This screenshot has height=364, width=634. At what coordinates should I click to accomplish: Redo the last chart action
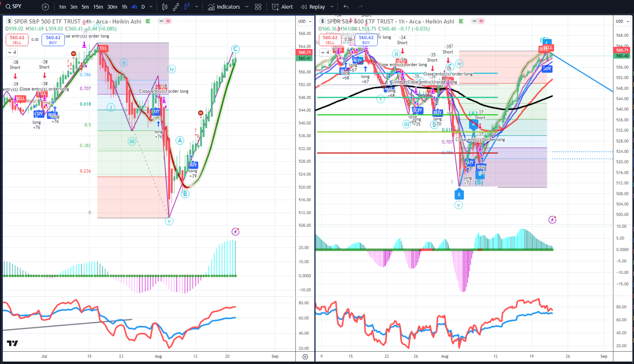(360, 7)
